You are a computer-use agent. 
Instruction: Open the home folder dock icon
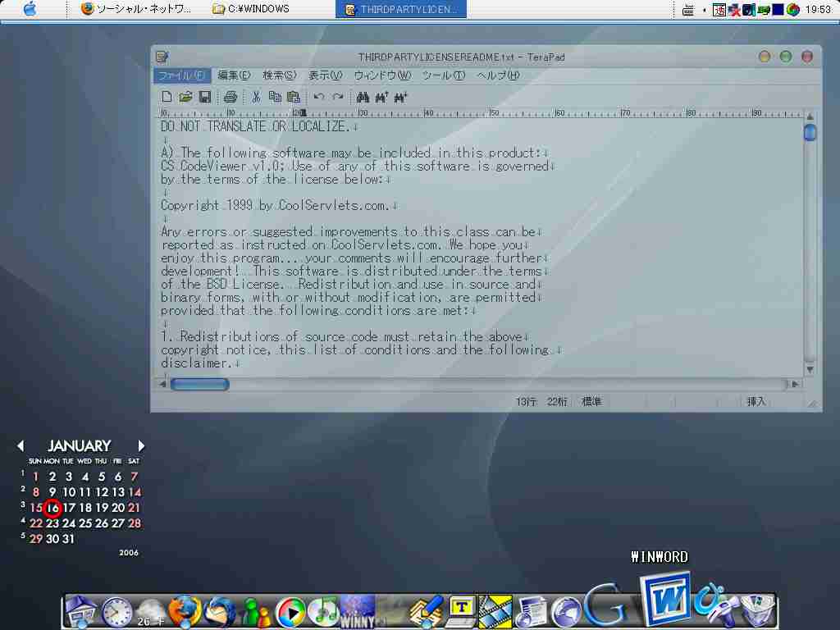point(81,611)
